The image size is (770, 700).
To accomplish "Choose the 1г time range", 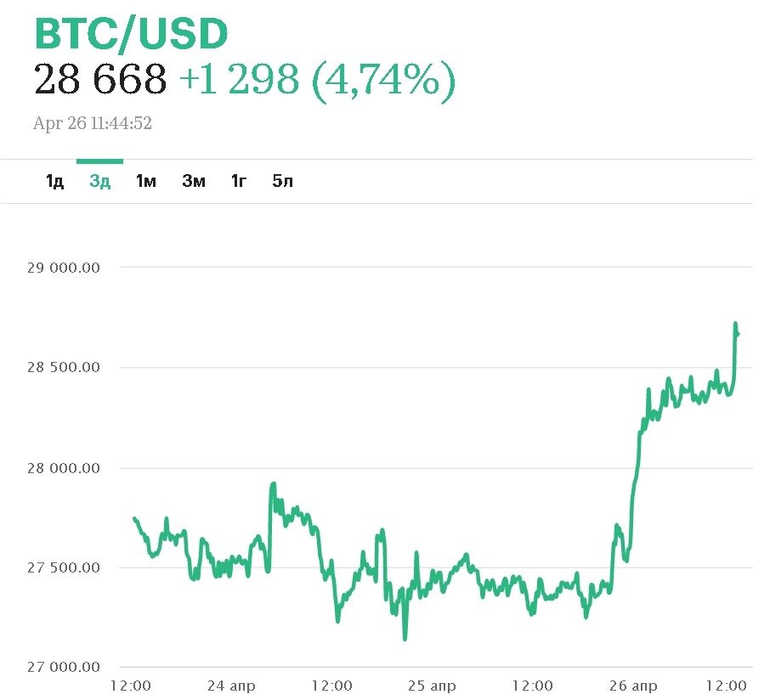I will 239,181.
